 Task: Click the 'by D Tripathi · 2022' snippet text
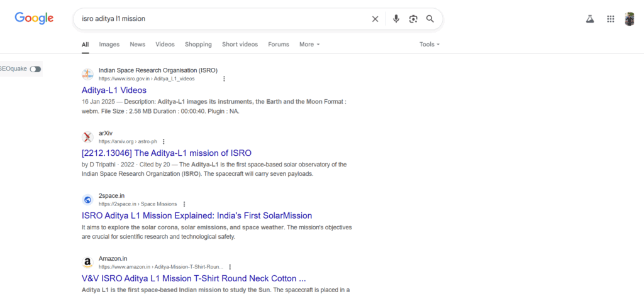[108, 165]
